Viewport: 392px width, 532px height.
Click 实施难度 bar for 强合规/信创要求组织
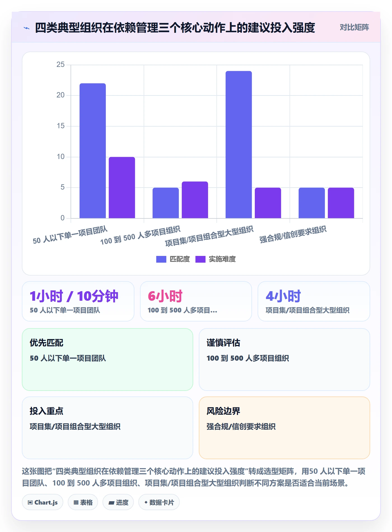341,203
